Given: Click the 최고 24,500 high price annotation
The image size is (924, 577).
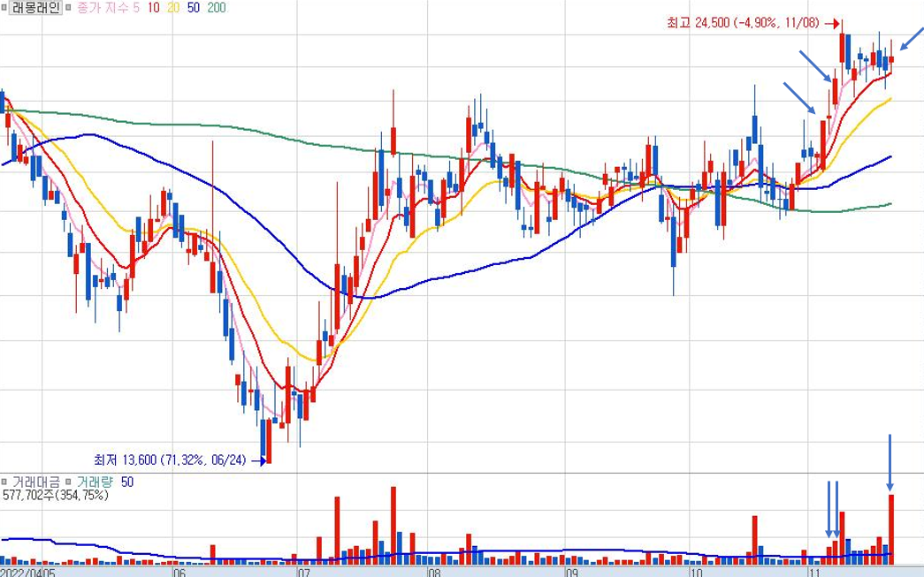Looking at the screenshot, I should (743, 23).
